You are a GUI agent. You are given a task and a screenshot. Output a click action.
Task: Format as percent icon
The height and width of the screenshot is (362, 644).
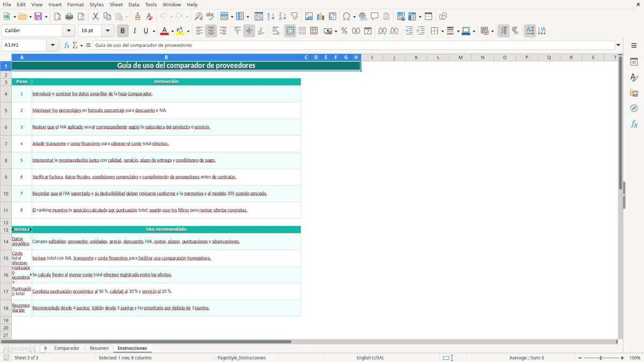[x=344, y=31]
